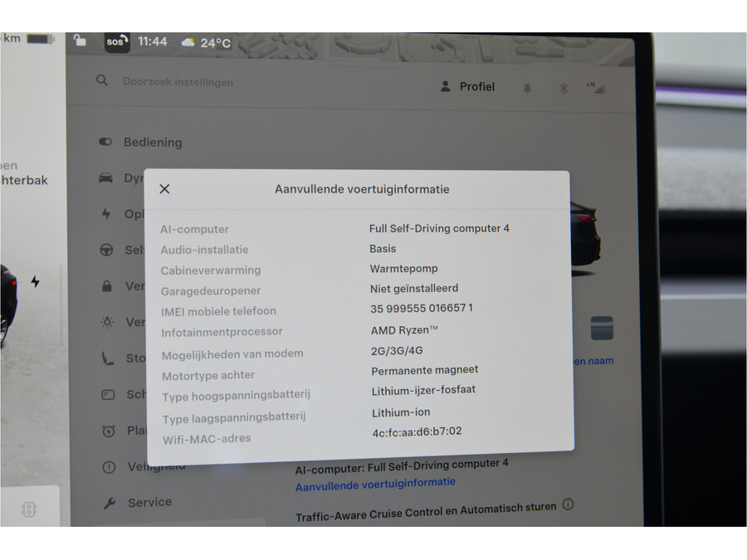Screen dimensions: 747x560
Task: Open the padlock locks menu
Action: point(107,286)
